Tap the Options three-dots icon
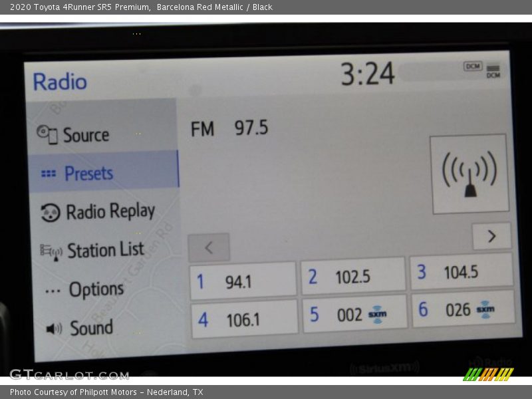Viewport: 532px width, 399px height. point(53,291)
